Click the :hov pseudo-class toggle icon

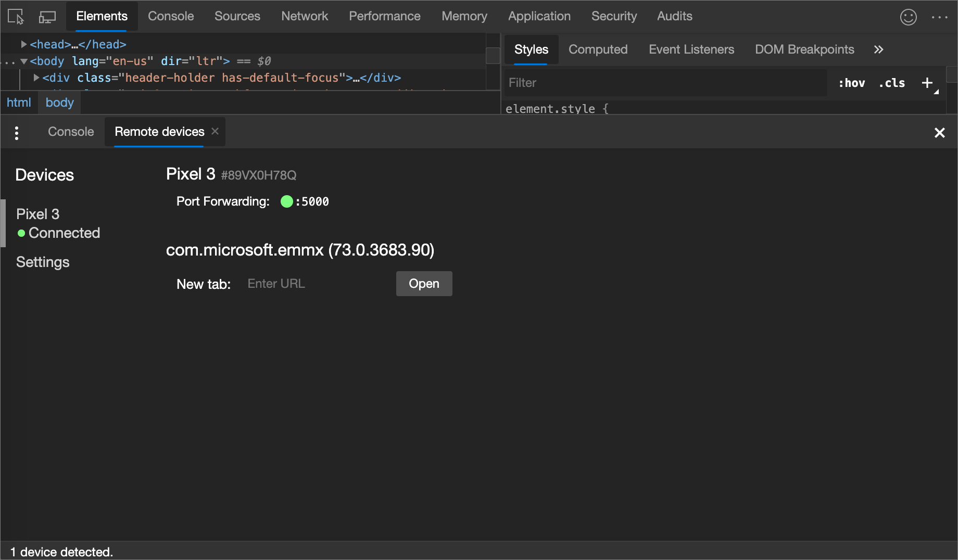[851, 82]
